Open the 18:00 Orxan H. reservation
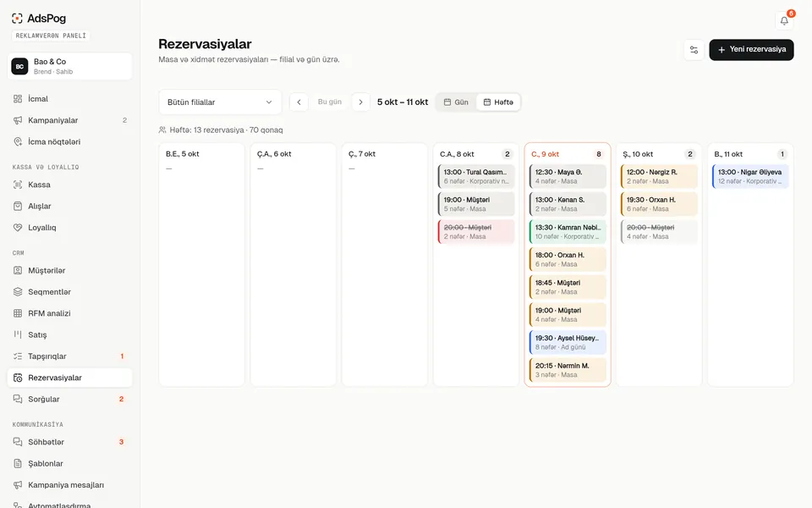This screenshot has height=508, width=812. pos(568,259)
